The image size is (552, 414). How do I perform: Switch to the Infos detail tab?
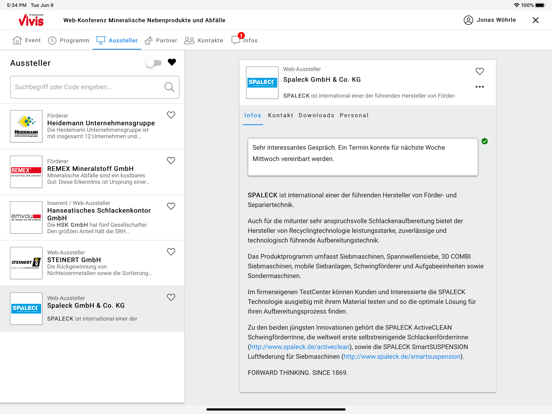(253, 115)
